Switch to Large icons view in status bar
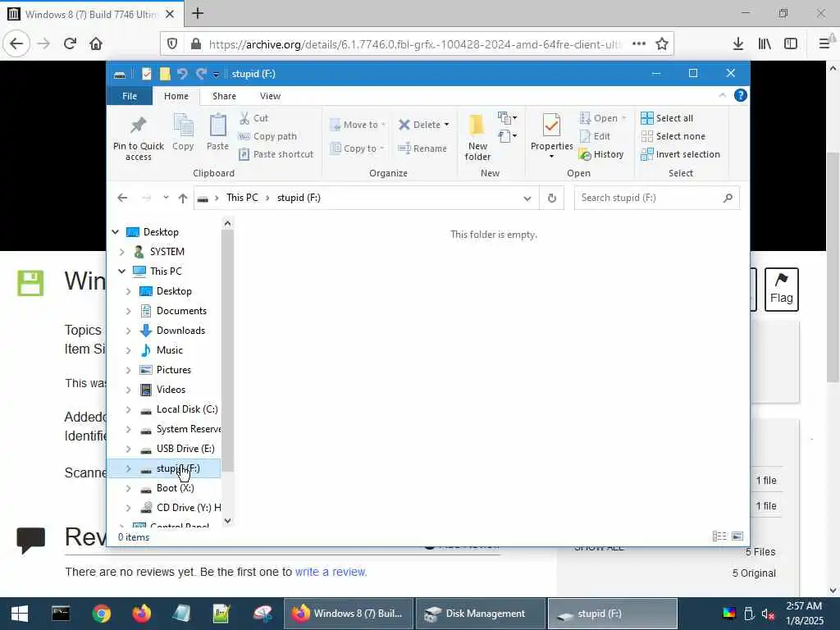Viewport: 840px width, 630px height. pos(737,536)
